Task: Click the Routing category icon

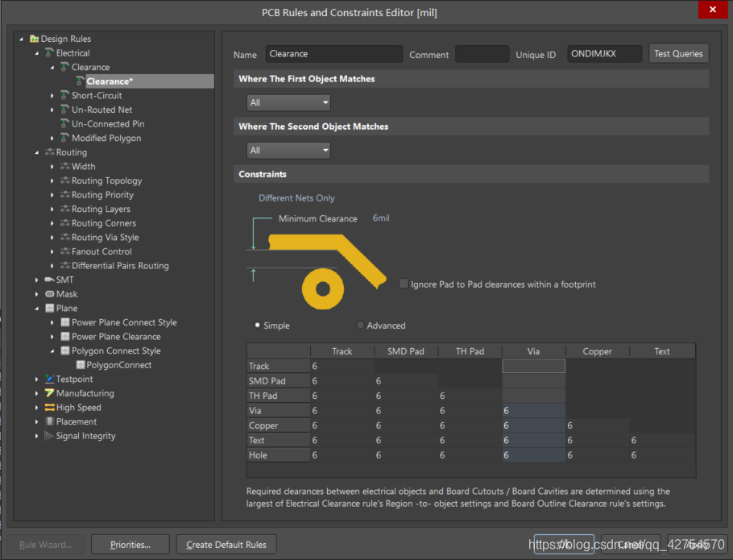Action: coord(49,152)
